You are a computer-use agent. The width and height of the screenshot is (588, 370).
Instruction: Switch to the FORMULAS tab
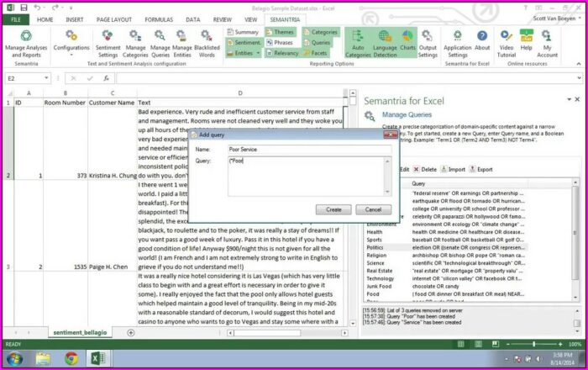click(159, 19)
